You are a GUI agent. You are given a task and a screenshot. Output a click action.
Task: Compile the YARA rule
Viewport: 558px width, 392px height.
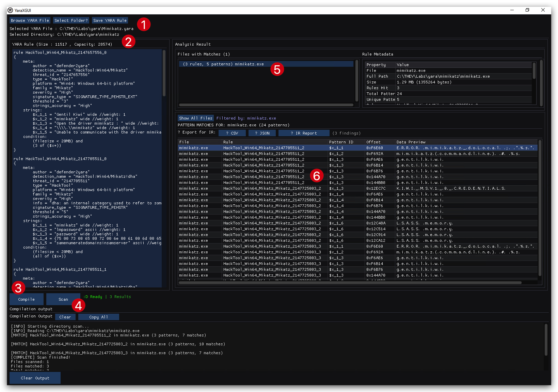pos(27,299)
